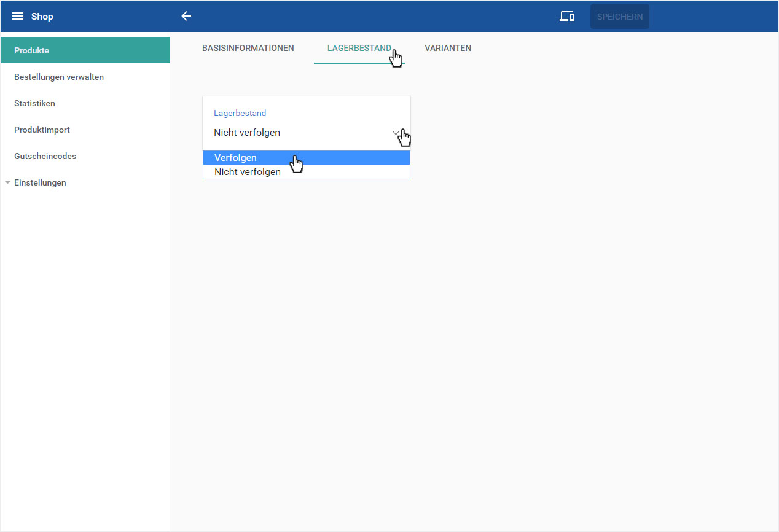Choose Nicht verfolgen in the dropdown list

307,172
